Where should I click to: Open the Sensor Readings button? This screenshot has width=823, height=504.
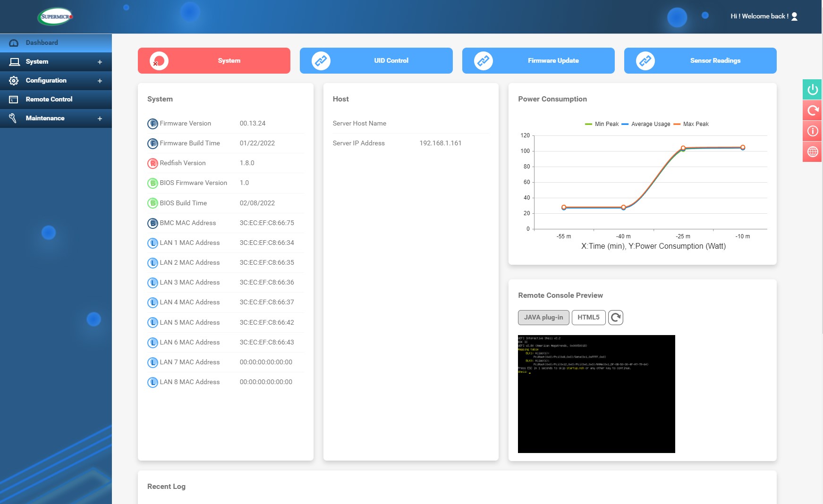(x=700, y=61)
